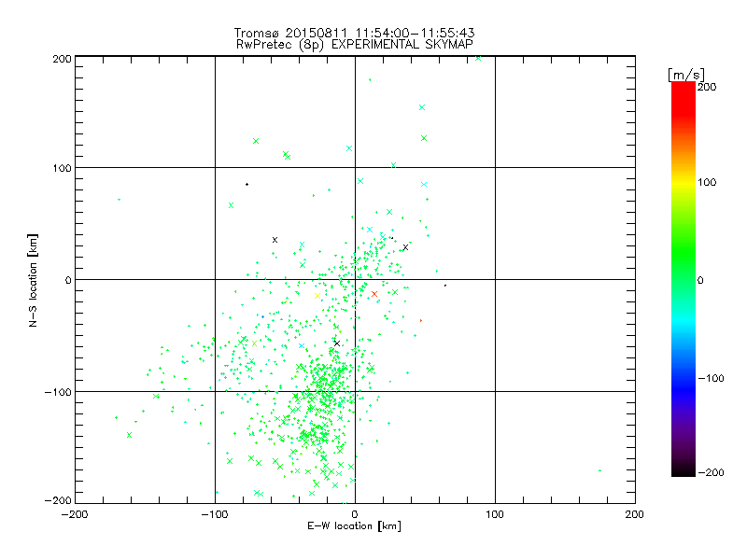
Task: Click the "RwPretec (8p) EXPERIMENTAL SKYMAP" subtitle
Action: [355, 44]
